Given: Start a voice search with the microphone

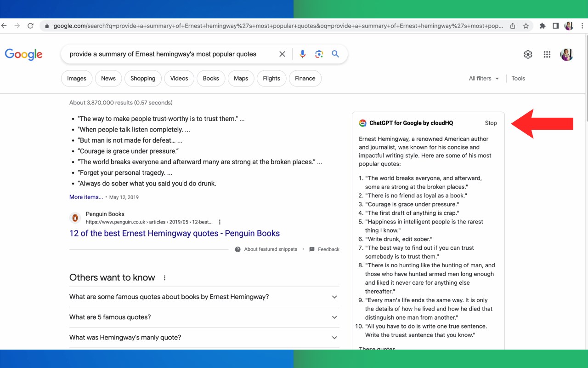Looking at the screenshot, I should [302, 54].
